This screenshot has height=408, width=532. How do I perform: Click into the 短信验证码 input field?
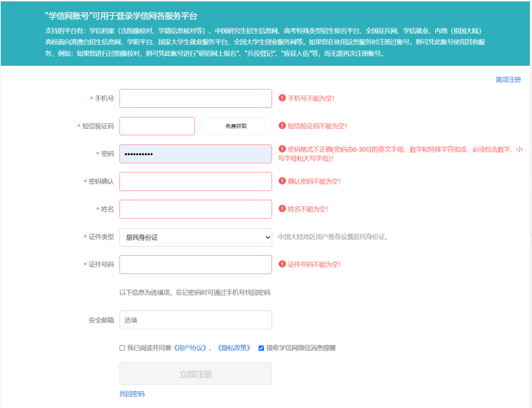[157, 126]
